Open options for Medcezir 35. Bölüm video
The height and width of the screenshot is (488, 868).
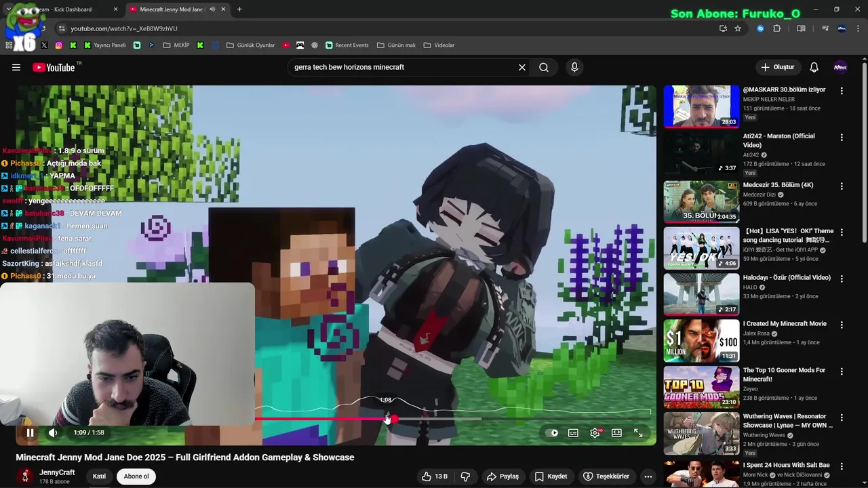(x=842, y=186)
